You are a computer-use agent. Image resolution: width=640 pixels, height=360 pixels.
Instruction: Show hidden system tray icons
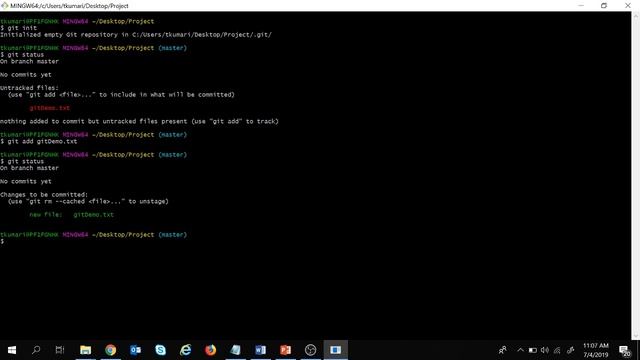[x=520, y=350]
